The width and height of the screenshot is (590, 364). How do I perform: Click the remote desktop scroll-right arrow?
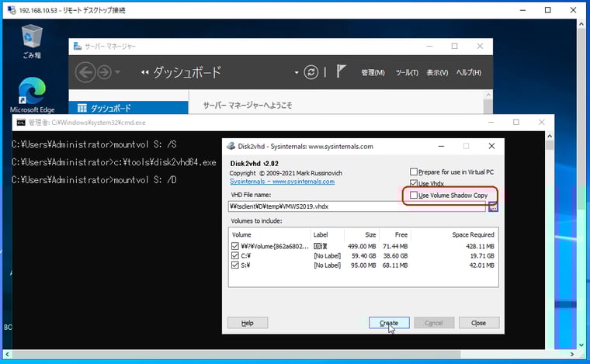pyautogui.click(x=572, y=354)
